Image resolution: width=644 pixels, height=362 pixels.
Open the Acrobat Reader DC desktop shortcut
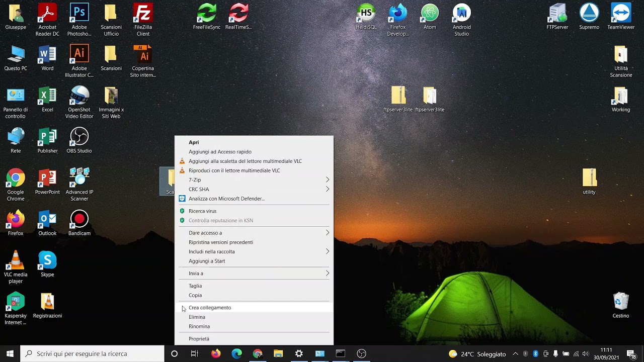[x=47, y=20]
